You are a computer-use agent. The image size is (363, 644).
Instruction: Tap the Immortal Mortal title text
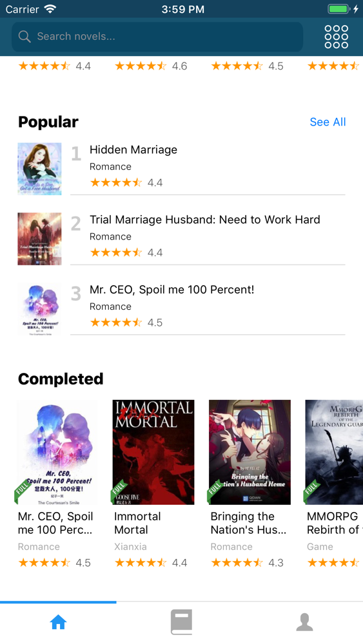[137, 523]
